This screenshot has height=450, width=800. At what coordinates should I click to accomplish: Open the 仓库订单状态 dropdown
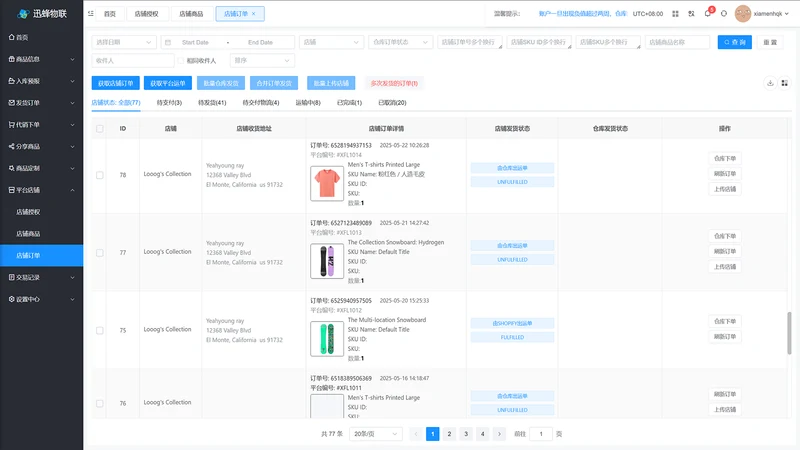(401, 42)
